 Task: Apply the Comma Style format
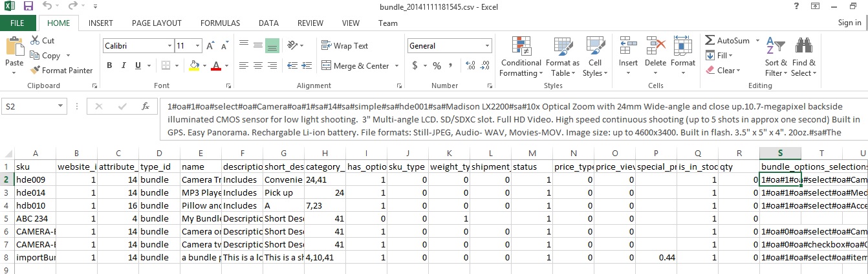pyautogui.click(x=450, y=65)
